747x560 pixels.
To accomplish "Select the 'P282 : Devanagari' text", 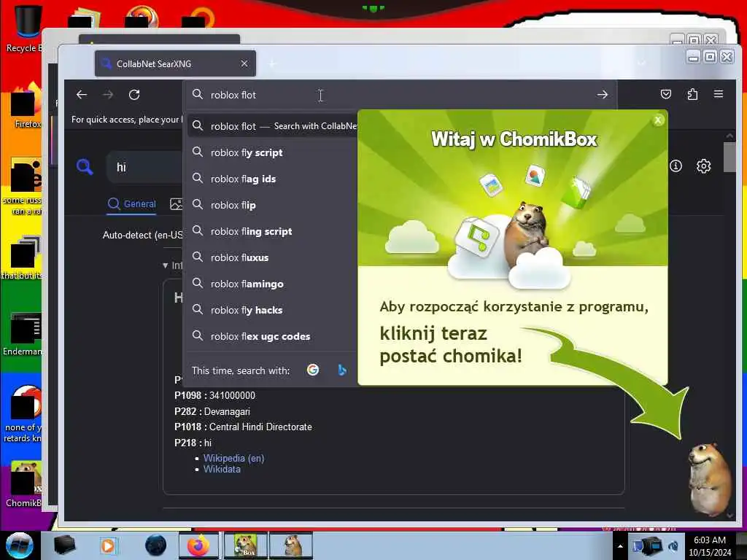I will point(212,411).
